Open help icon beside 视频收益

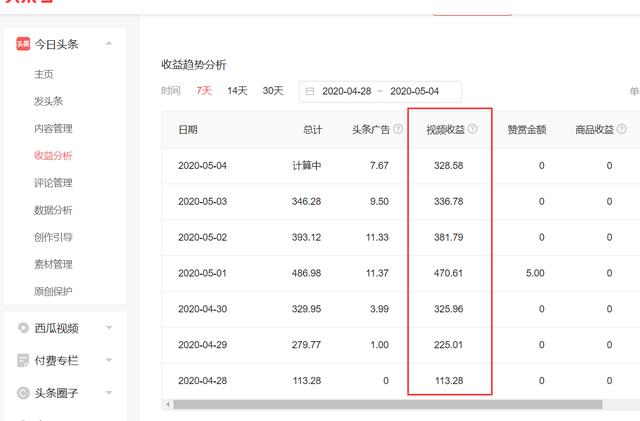click(472, 129)
